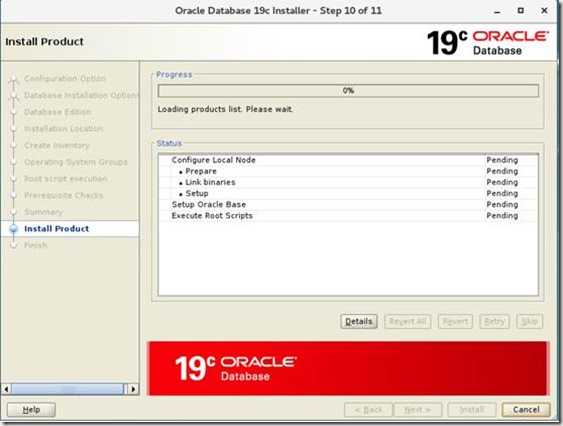Click the Oracle 19c Database banner image
563x426 pixels.
tap(348, 369)
